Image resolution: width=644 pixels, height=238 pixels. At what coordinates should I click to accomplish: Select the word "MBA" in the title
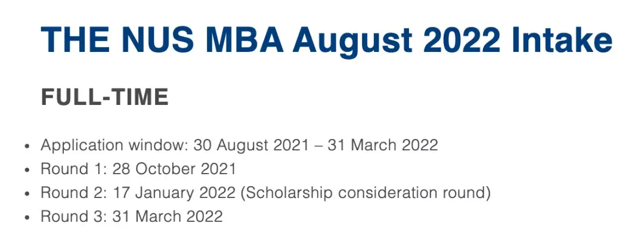(245, 39)
